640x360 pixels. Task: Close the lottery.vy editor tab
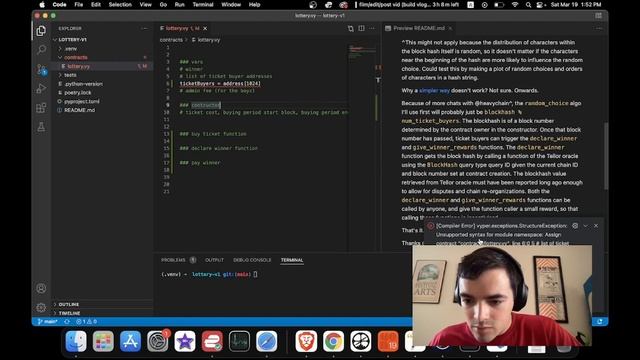coord(205,28)
